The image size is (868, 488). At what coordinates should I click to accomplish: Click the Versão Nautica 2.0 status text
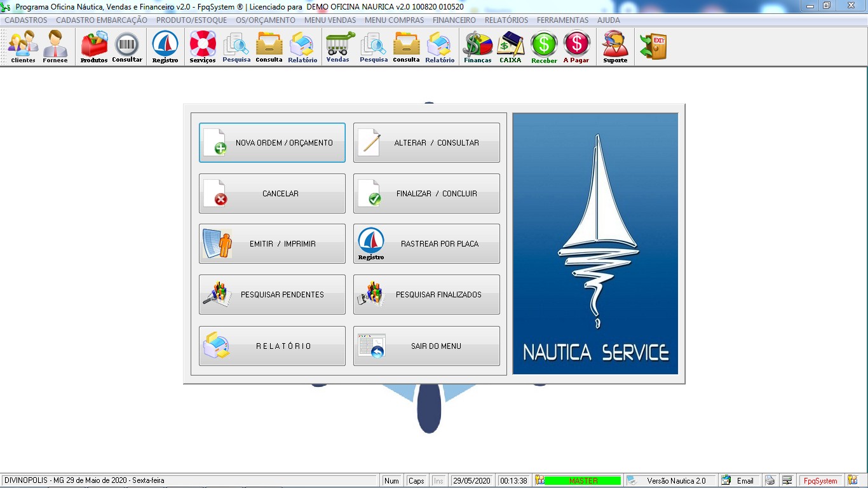(x=677, y=481)
